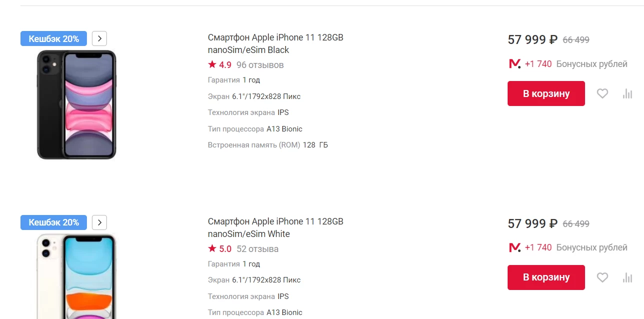Click Кешбэк 20% badge on black iPhone

pyautogui.click(x=53, y=38)
